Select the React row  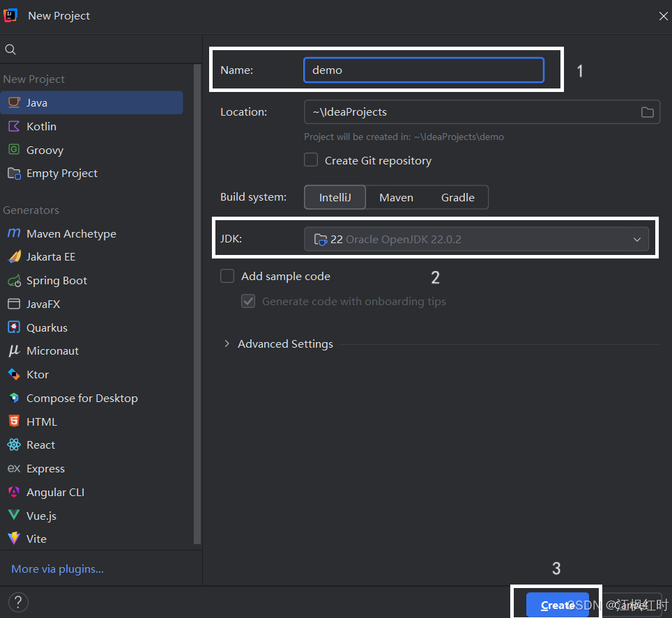(x=92, y=445)
